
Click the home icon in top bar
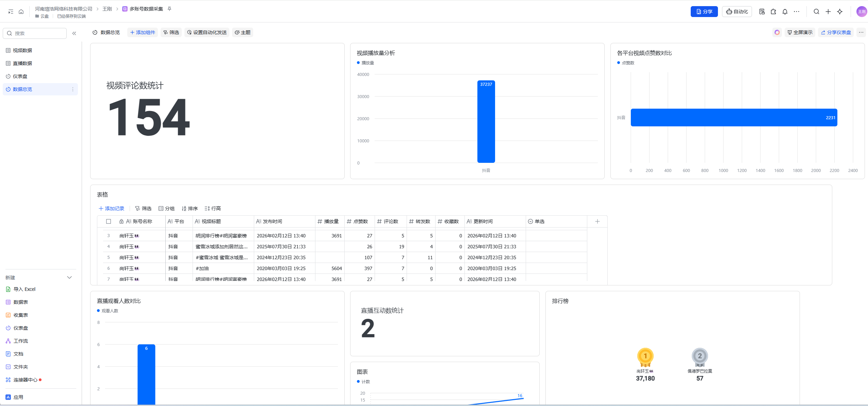click(x=21, y=12)
